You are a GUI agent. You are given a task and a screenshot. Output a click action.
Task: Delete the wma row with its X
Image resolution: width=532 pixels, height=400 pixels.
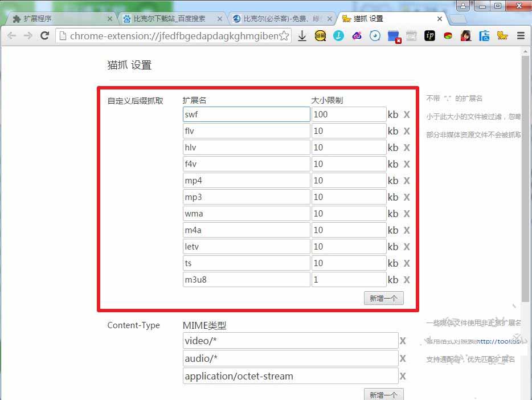click(x=407, y=214)
